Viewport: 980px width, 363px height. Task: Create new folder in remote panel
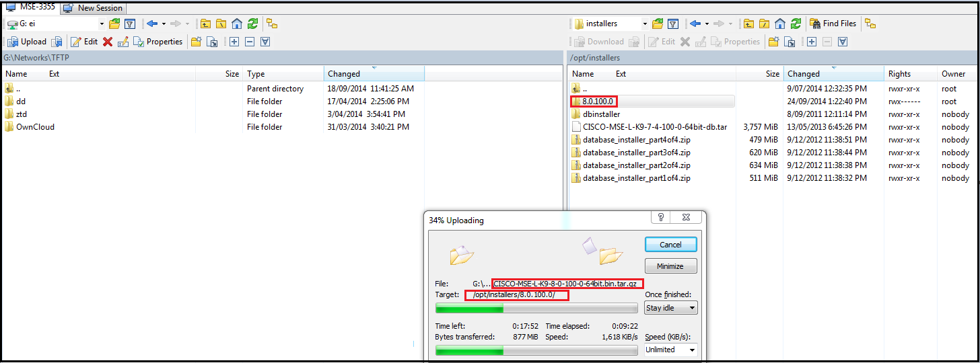click(773, 42)
